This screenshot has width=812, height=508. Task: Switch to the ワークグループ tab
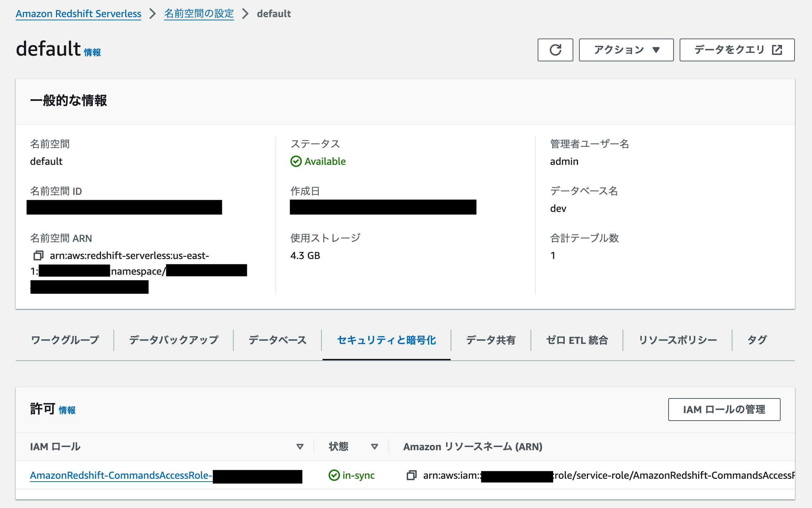(65, 340)
